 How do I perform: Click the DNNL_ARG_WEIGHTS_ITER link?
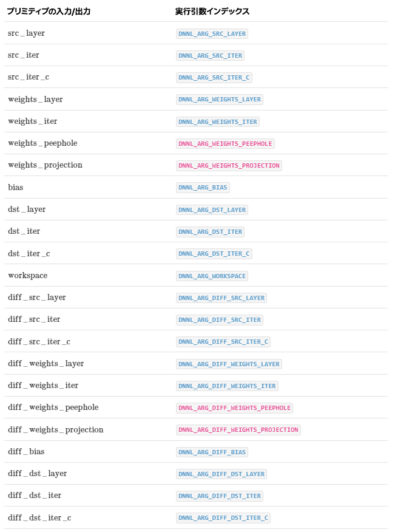coord(218,121)
